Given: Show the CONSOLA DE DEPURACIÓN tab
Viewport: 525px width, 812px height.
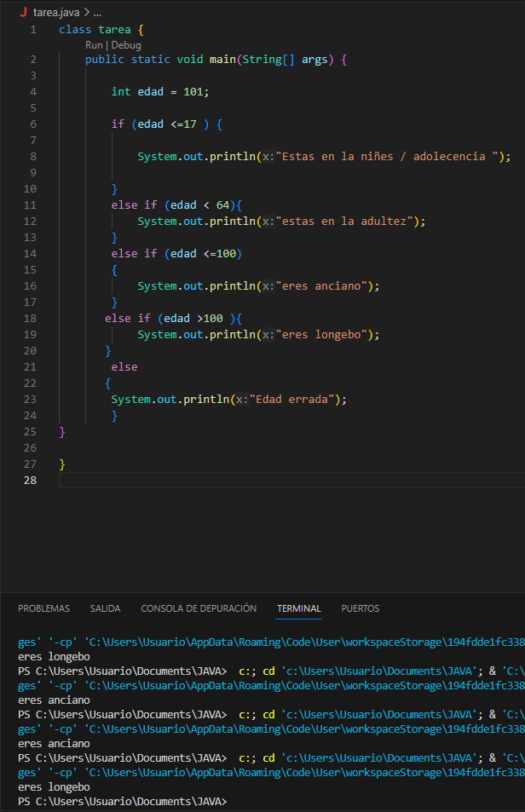Looking at the screenshot, I should pos(199,608).
